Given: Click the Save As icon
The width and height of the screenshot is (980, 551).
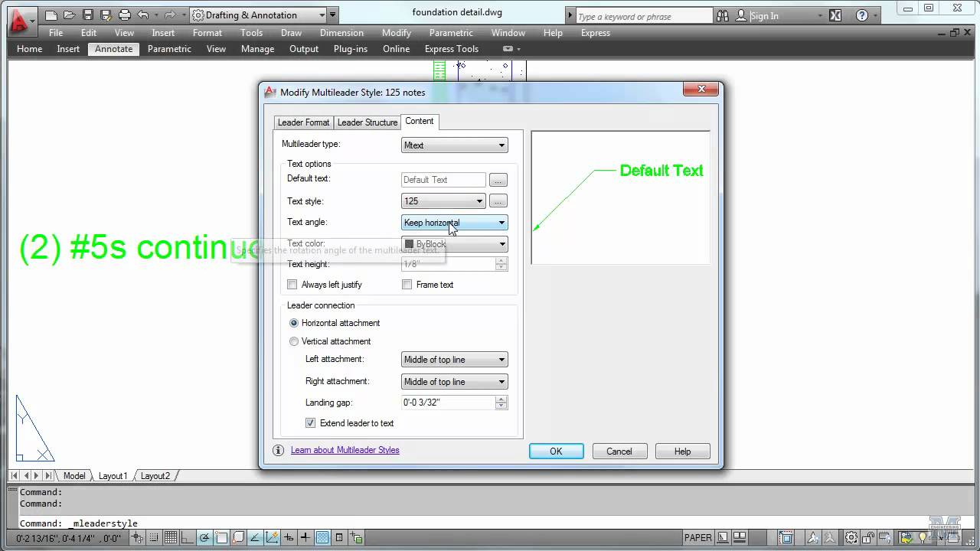Looking at the screenshot, I should coord(106,15).
